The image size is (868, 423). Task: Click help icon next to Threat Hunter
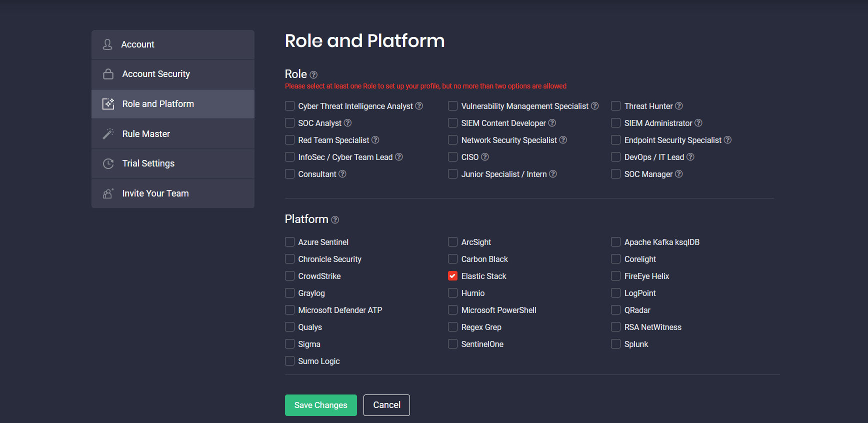(678, 106)
